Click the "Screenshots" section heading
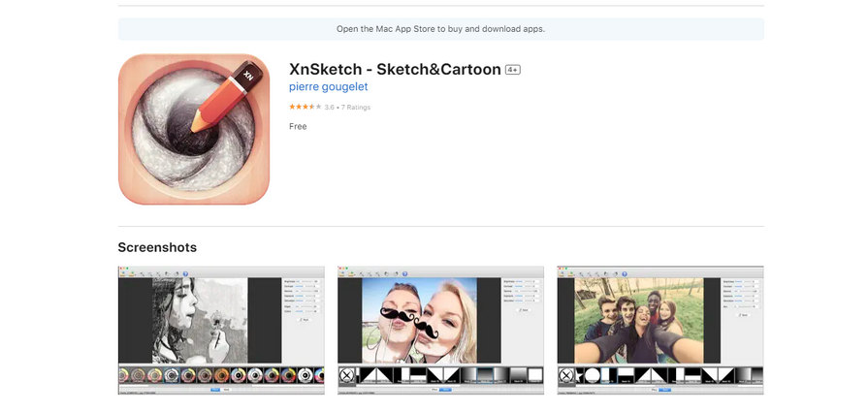Screen dimensions: 868x412 point(157,247)
